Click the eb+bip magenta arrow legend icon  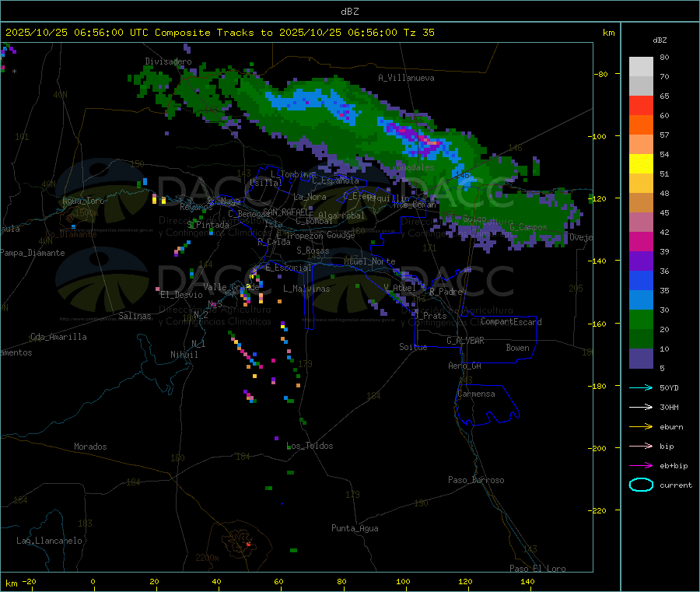[641, 466]
